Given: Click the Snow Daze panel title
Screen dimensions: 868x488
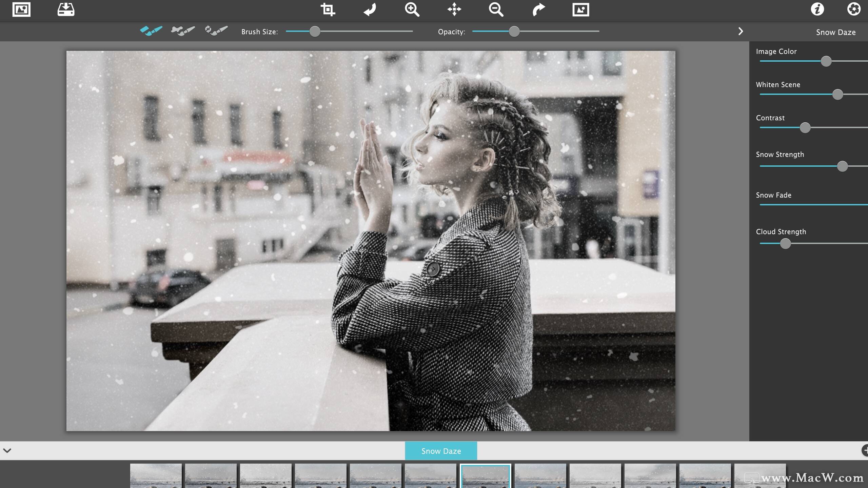Looking at the screenshot, I should (836, 32).
